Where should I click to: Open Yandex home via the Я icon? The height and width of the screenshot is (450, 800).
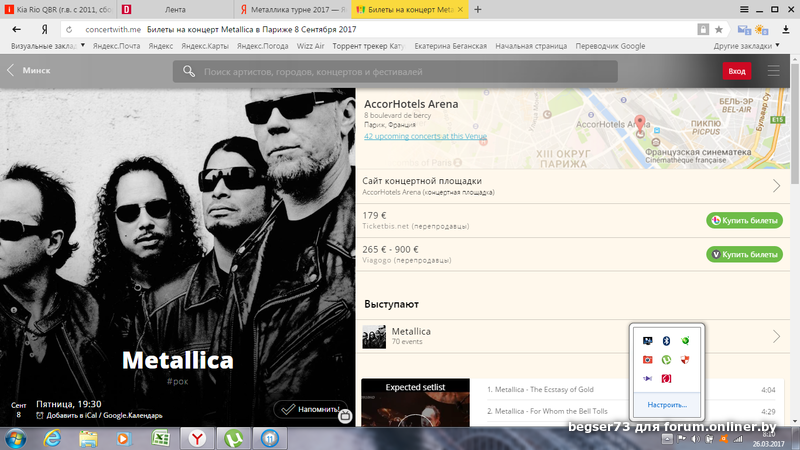click(x=45, y=30)
